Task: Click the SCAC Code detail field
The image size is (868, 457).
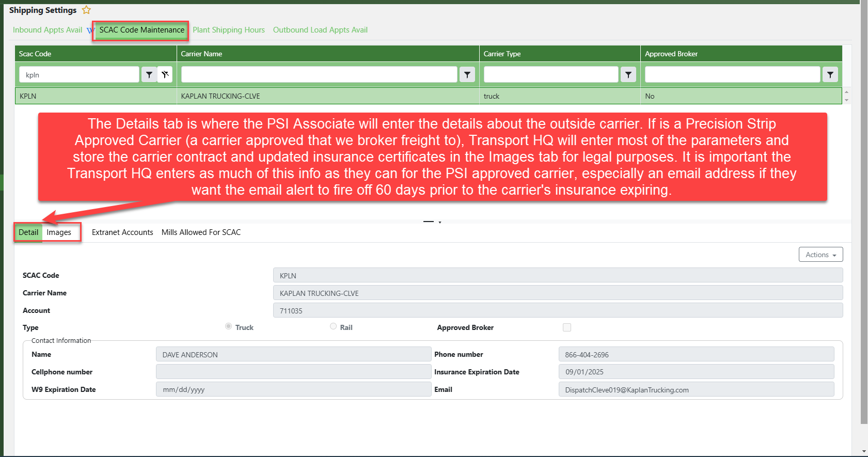Action: [x=558, y=275]
